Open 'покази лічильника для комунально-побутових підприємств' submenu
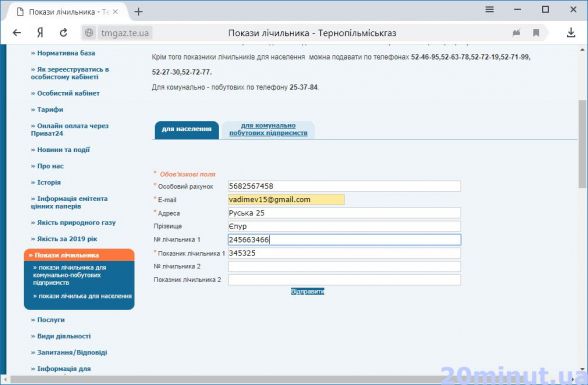This screenshot has height=385, width=588. coord(70,275)
